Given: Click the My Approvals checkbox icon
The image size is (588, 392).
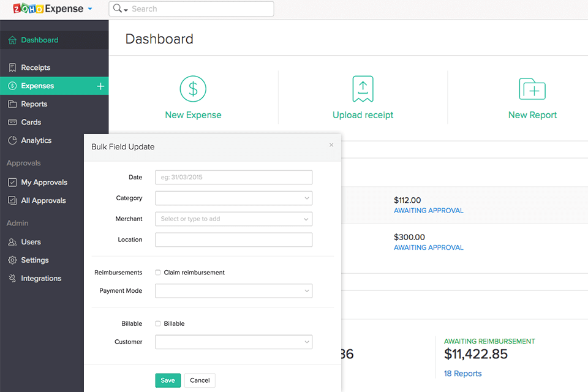Looking at the screenshot, I should point(12,183).
